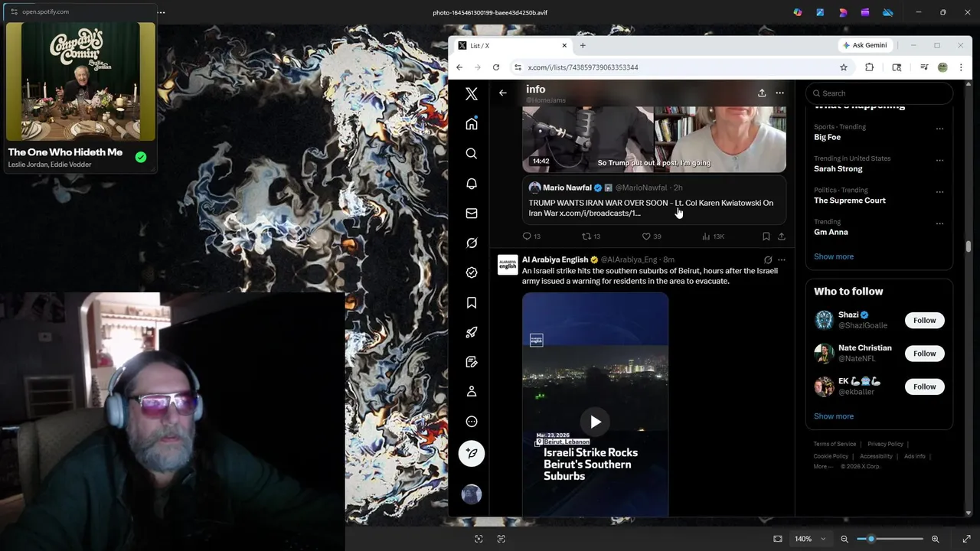Click the Ask Gemini button
The width and height of the screenshot is (980, 551).
[864, 45]
